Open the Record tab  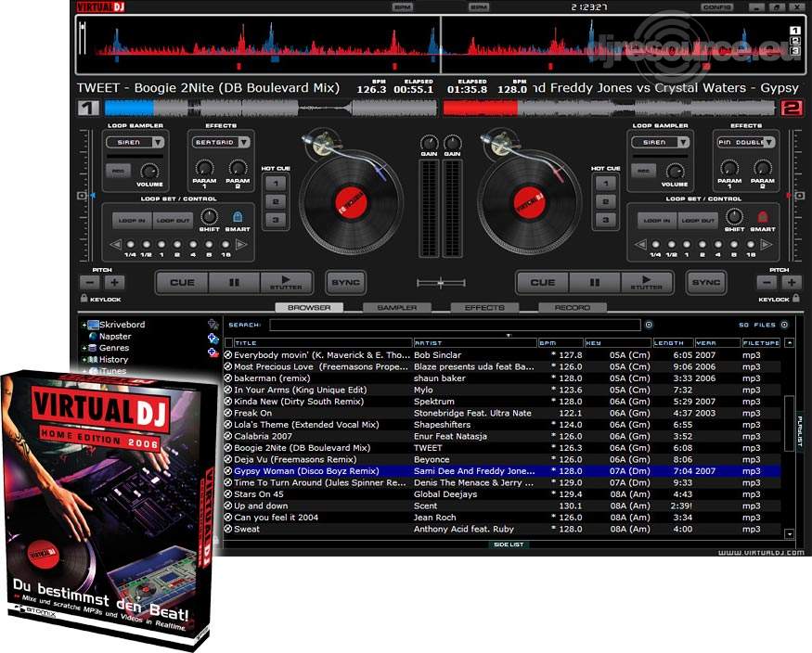point(572,307)
